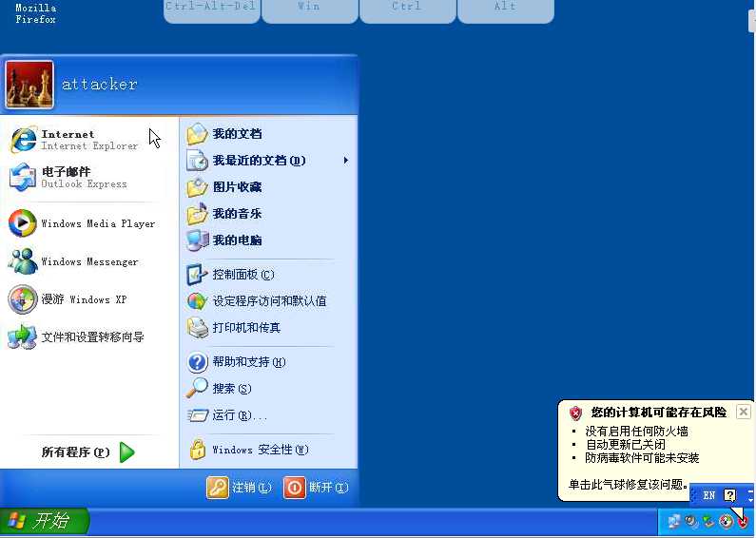
Task: Click the 开始 Start button
Action: (x=45, y=521)
